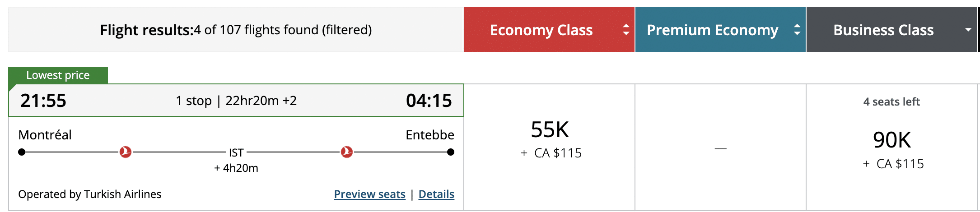Screen dimensions: 980x212
Task: Click the Montréal origin dot on route line
Action: pos(22,152)
